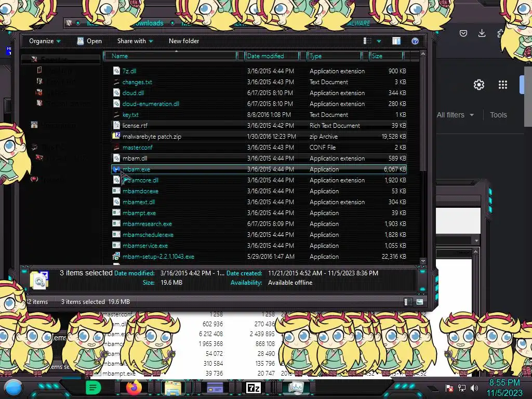Open the green notes app taskbar icon
This screenshot has width=532, height=399.
tap(93, 388)
